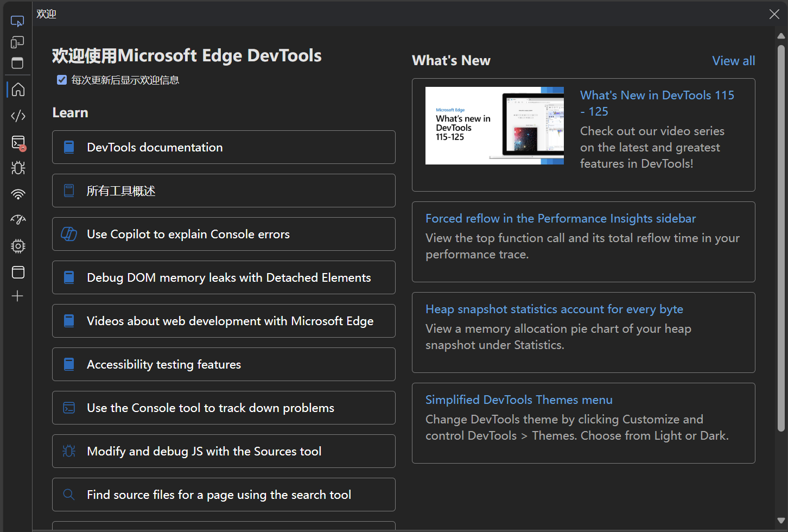The image size is (788, 532).
Task: Open the Performance gauge tool
Action: pos(18,220)
